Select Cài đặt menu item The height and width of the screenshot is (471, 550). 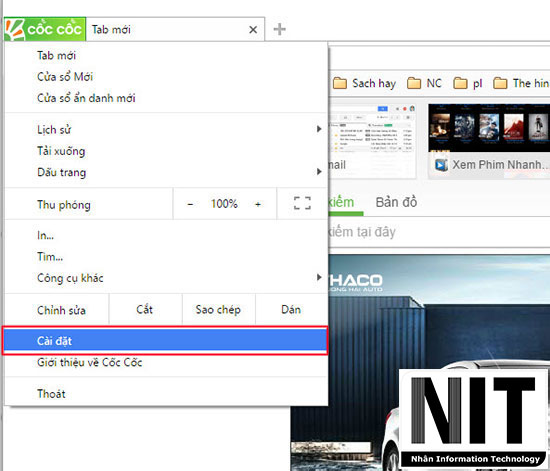point(165,341)
